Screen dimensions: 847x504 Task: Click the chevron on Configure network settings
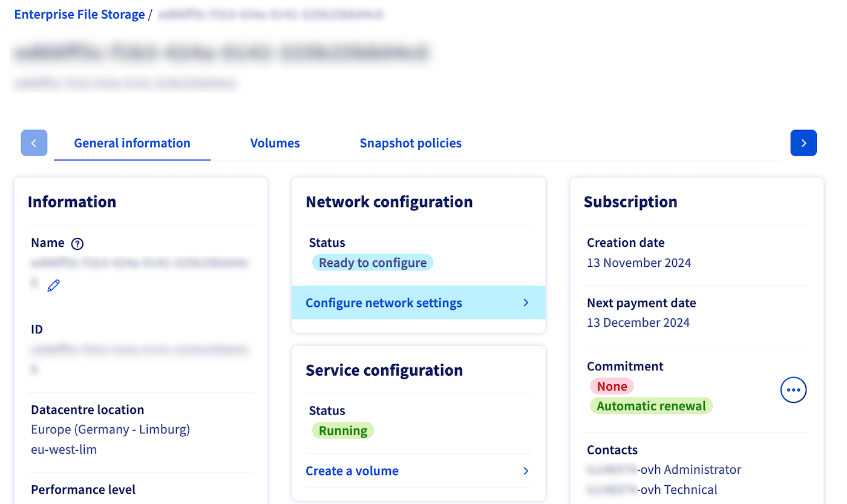pyautogui.click(x=526, y=303)
